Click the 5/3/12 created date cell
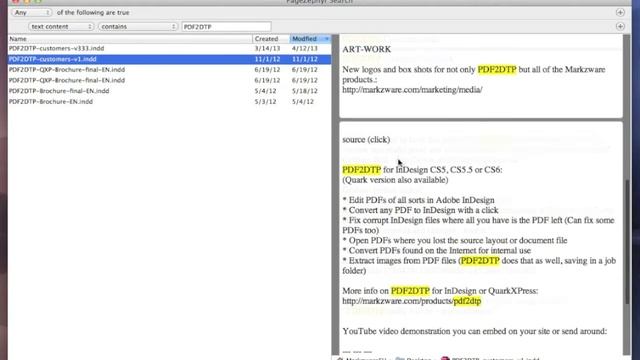 point(265,102)
